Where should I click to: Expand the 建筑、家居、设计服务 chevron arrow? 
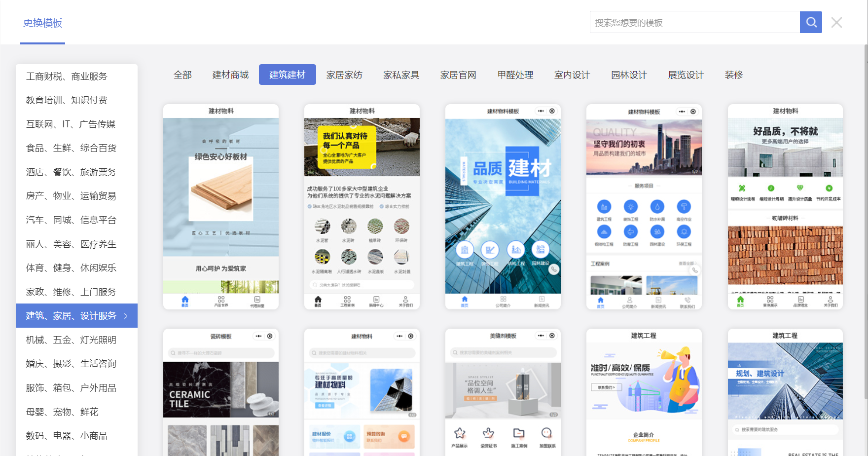(x=126, y=316)
